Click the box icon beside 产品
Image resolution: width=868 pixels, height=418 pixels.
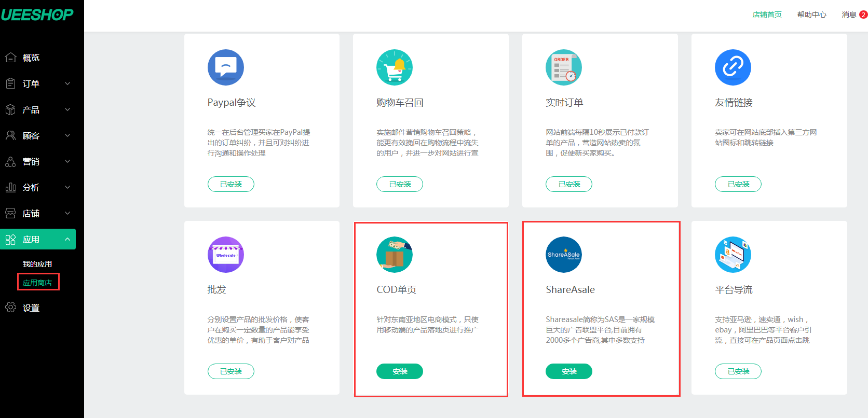pyautogui.click(x=10, y=109)
